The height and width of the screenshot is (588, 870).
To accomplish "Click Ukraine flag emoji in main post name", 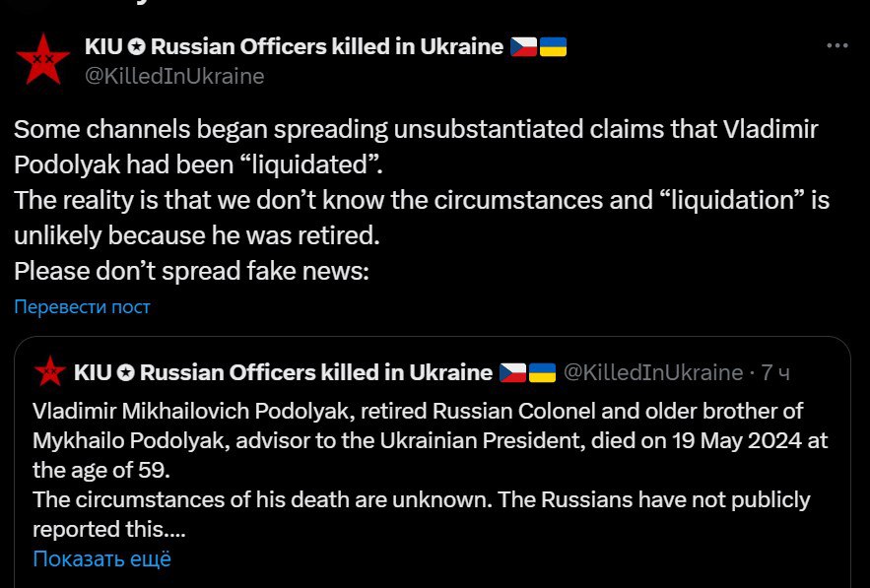I will tap(553, 46).
